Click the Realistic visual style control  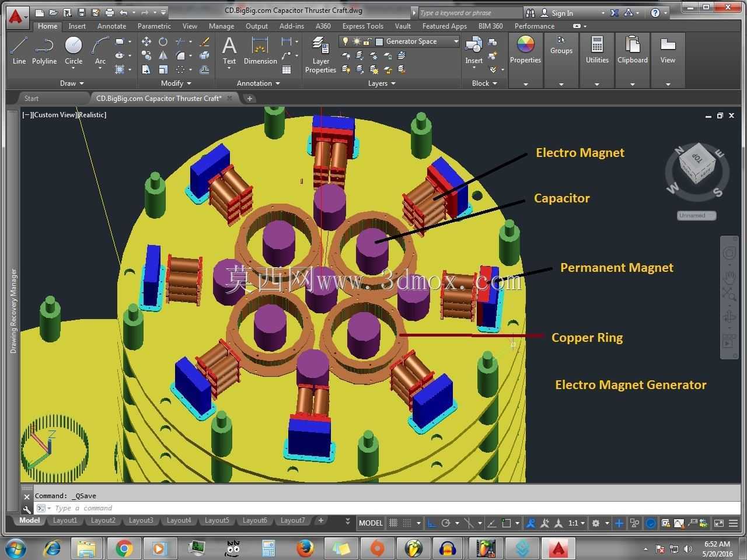tap(92, 115)
